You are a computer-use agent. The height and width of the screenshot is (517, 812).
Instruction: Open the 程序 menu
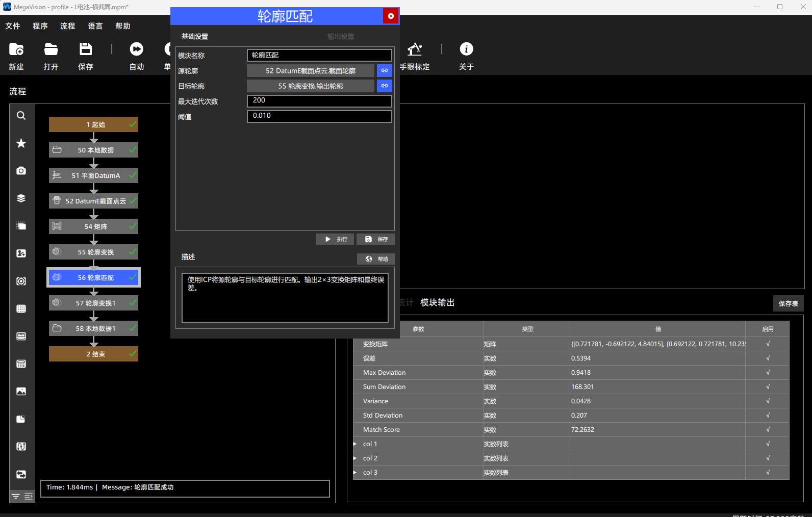(40, 26)
